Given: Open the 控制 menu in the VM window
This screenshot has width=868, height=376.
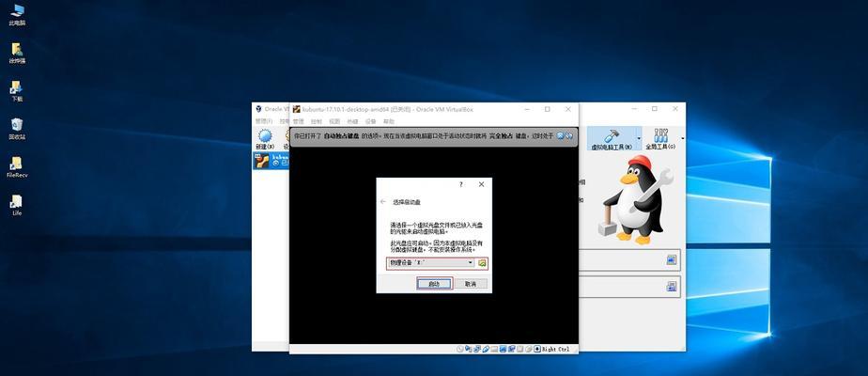Looking at the screenshot, I should [x=316, y=121].
